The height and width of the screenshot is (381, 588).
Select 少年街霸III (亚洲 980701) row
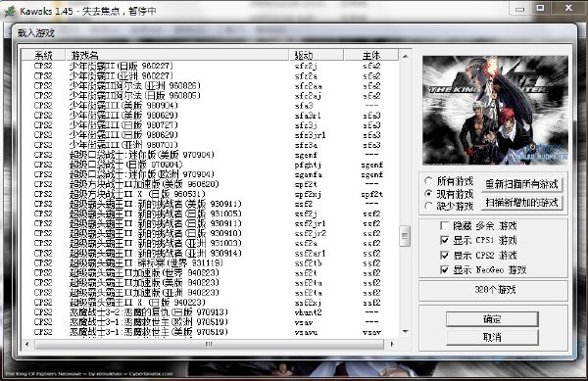(210, 145)
